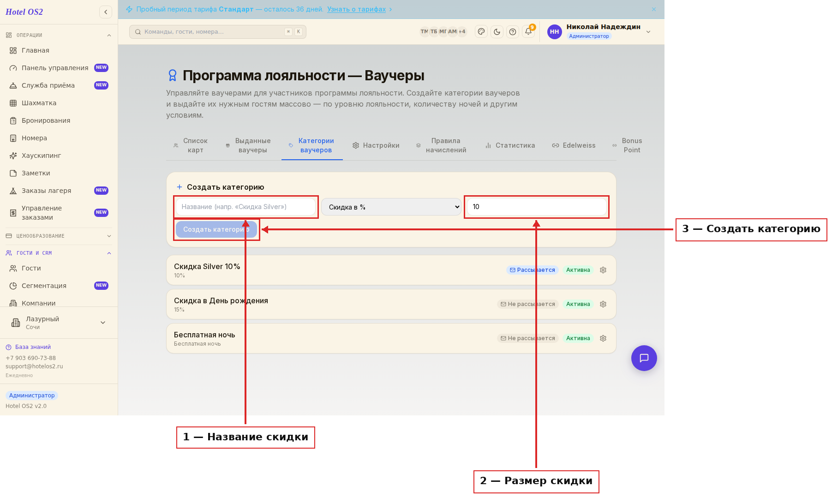This screenshot has width=838, height=504.
Task: Open Сегментация in the sidebar
Action: click(59, 286)
